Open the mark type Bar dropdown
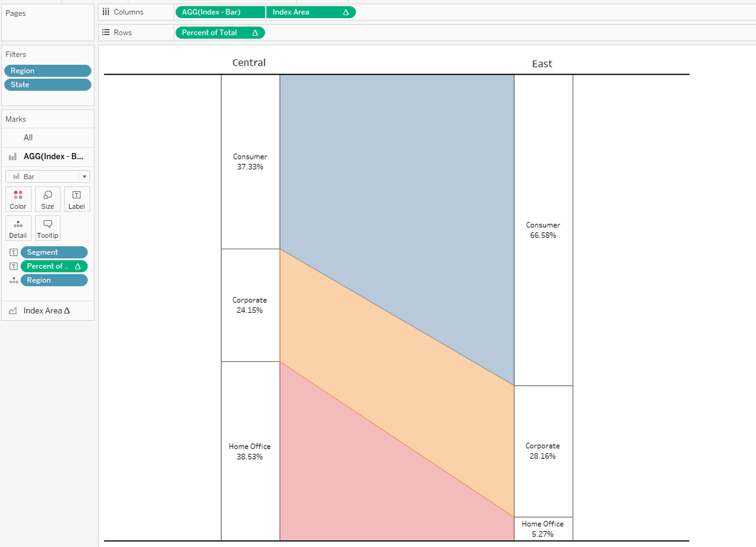 tap(49, 177)
